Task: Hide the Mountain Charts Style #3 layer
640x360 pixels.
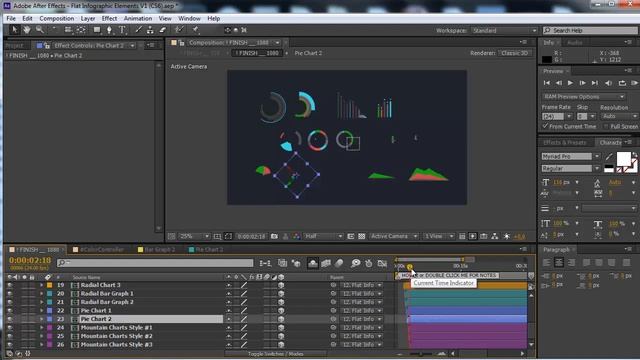Action: tap(9, 345)
